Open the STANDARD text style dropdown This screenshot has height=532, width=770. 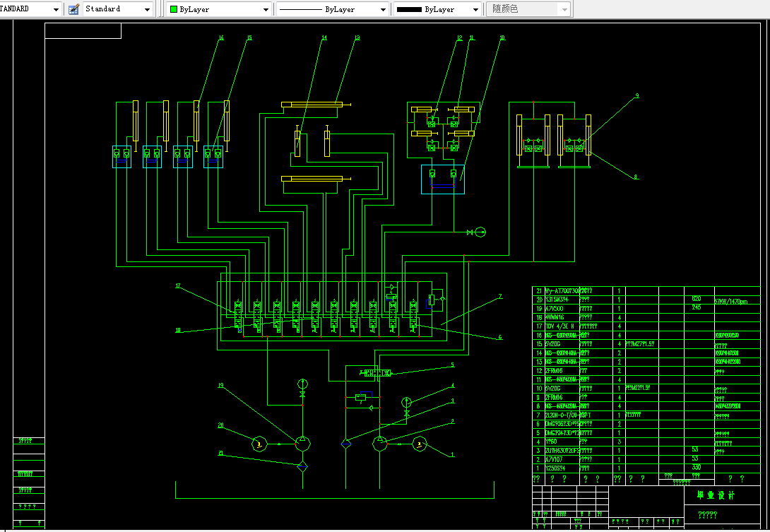(30, 9)
